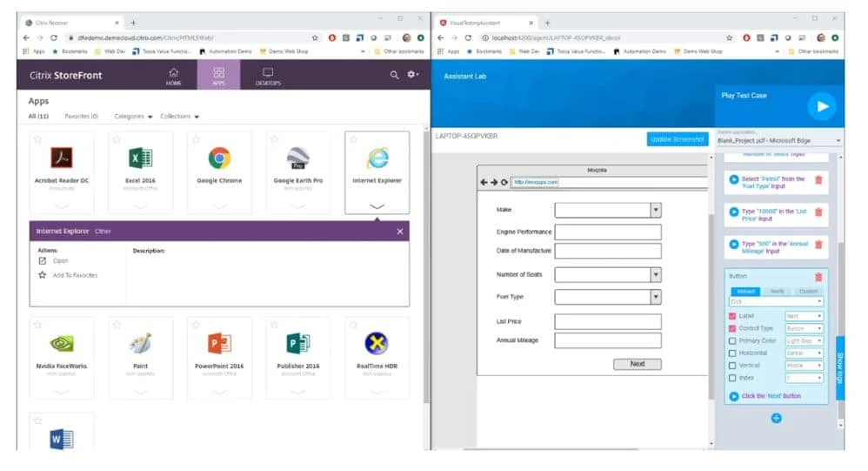Show the Favorites (0) filter

[82, 117]
